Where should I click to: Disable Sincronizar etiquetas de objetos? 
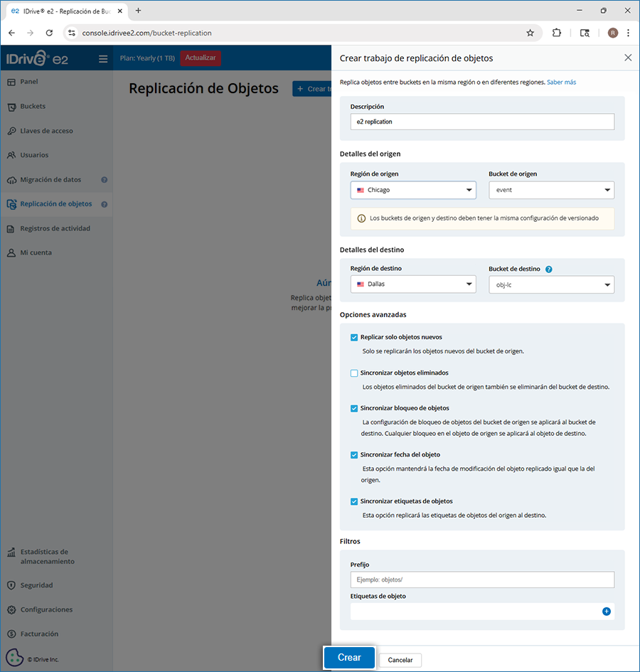click(354, 501)
